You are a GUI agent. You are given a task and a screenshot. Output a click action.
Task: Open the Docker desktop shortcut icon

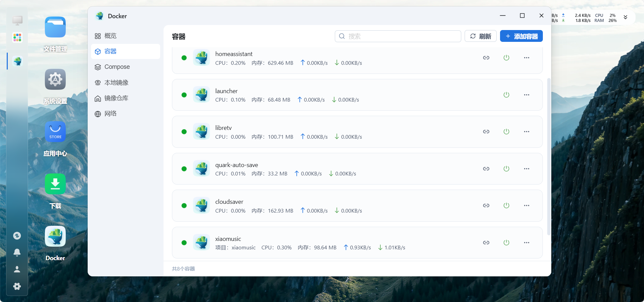(55, 237)
